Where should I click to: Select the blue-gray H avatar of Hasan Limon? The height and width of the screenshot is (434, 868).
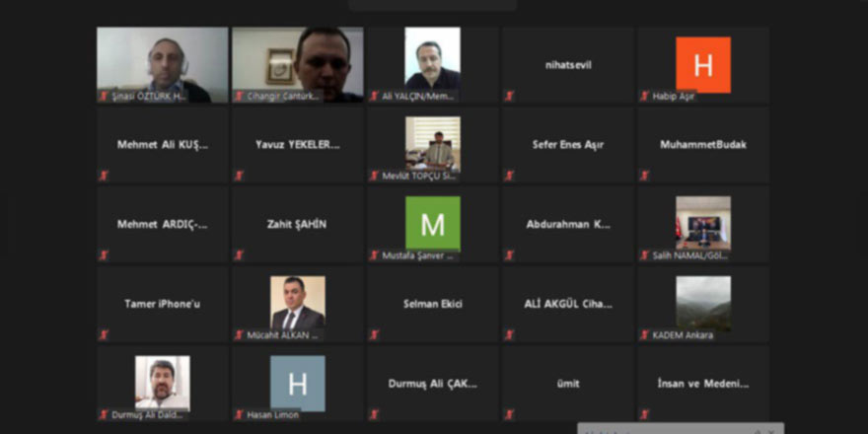(298, 384)
